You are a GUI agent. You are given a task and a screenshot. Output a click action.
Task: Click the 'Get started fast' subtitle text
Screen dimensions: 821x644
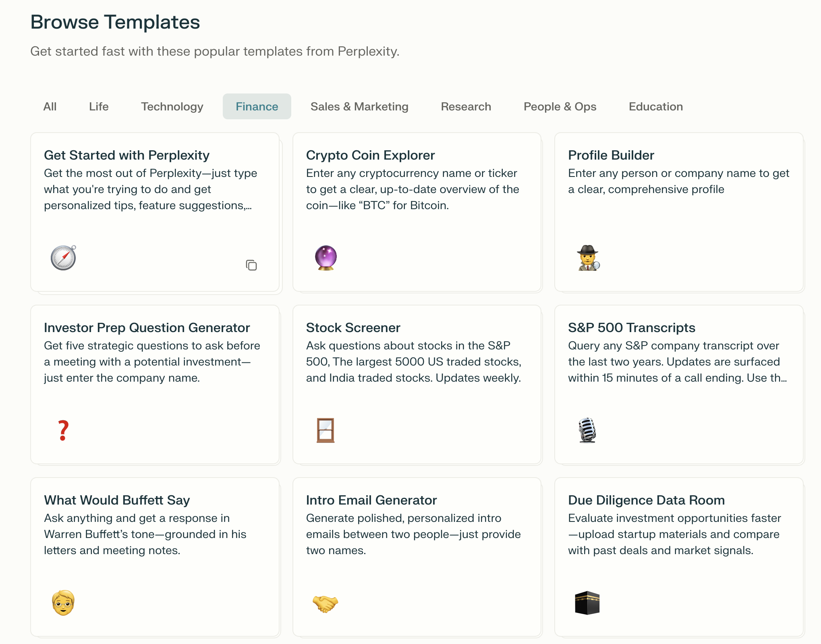[215, 51]
